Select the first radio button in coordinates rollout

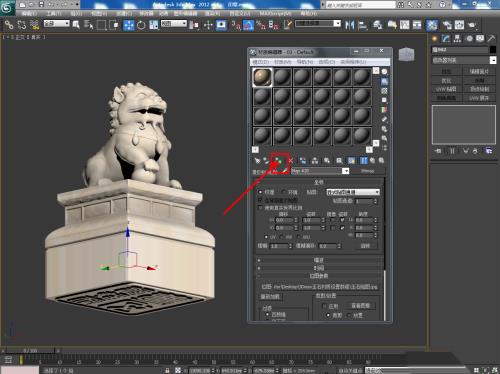coord(260,192)
